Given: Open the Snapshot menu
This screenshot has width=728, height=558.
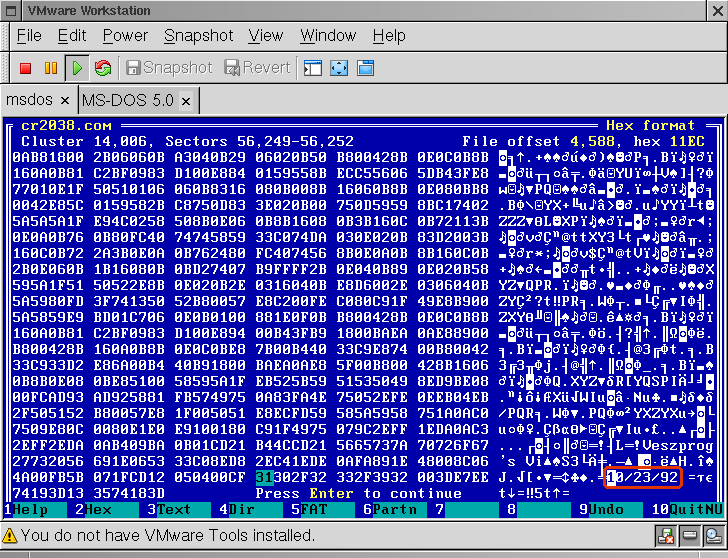Looking at the screenshot, I should tap(199, 36).
